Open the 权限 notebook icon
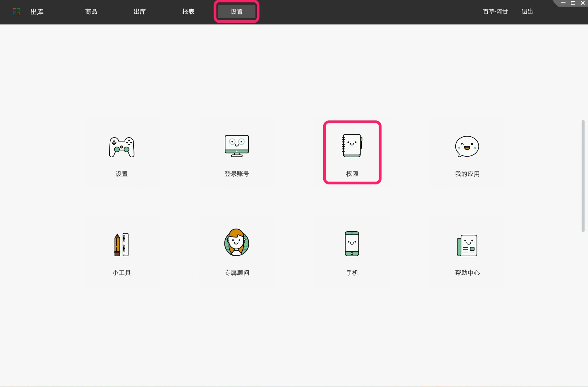The height and width of the screenshot is (387, 588). [352, 145]
